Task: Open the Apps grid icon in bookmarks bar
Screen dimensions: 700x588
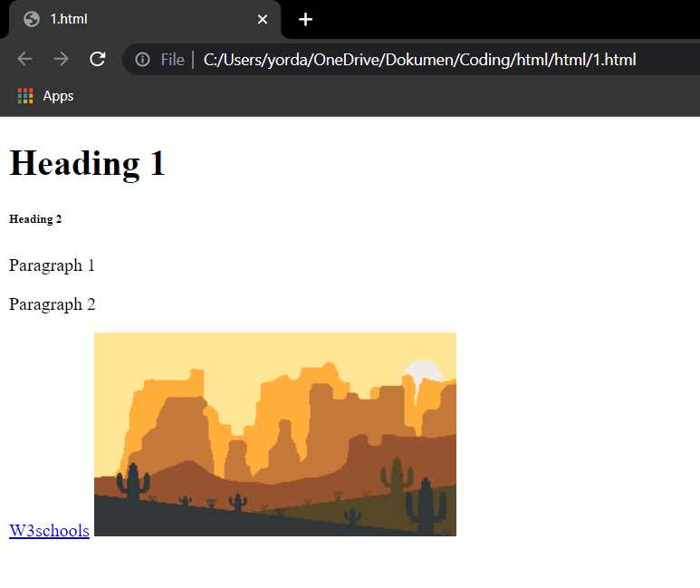Action: 25,96
